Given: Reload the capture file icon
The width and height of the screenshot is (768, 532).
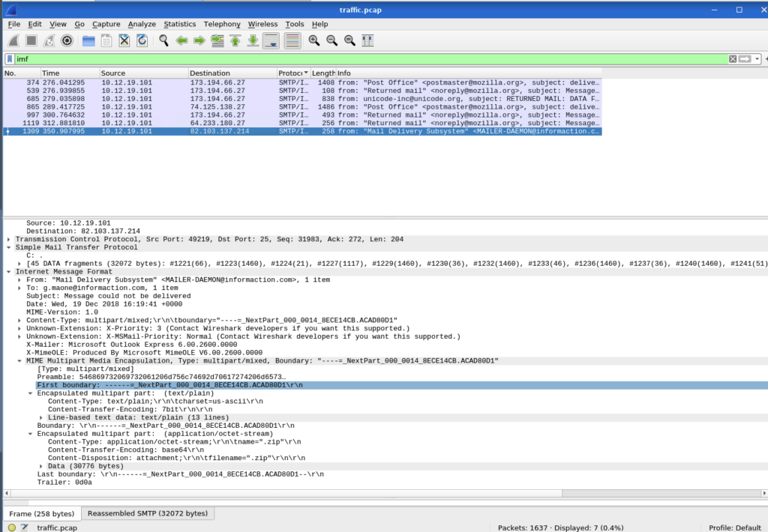Looking at the screenshot, I should click(142, 40).
